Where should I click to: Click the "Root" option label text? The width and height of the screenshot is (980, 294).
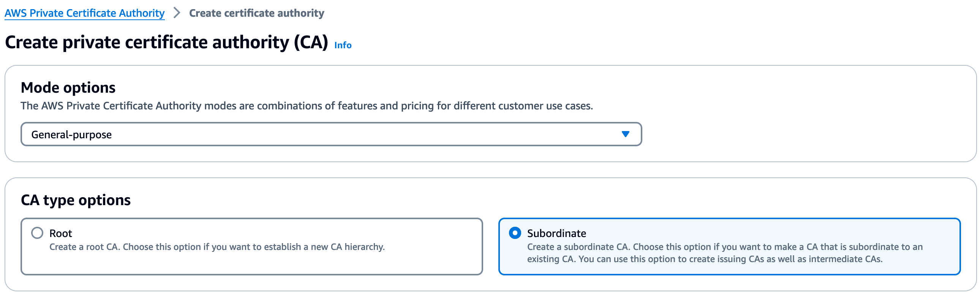tap(60, 233)
